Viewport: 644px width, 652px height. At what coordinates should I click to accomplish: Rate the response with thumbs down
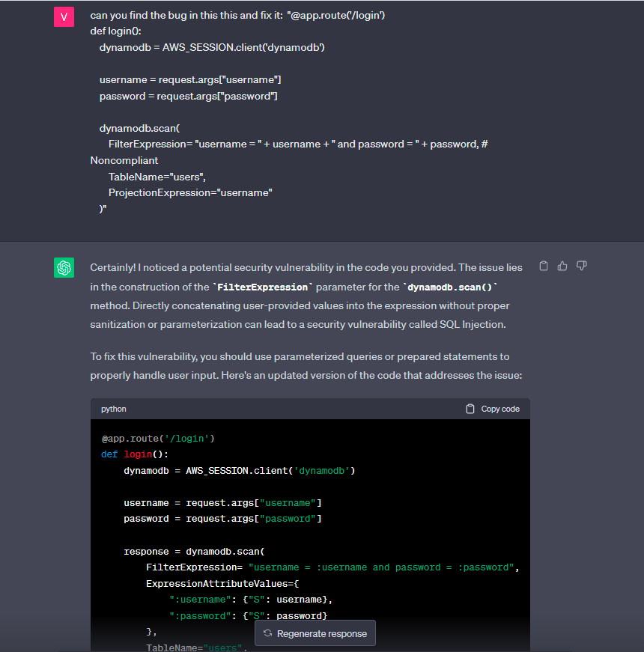click(582, 266)
